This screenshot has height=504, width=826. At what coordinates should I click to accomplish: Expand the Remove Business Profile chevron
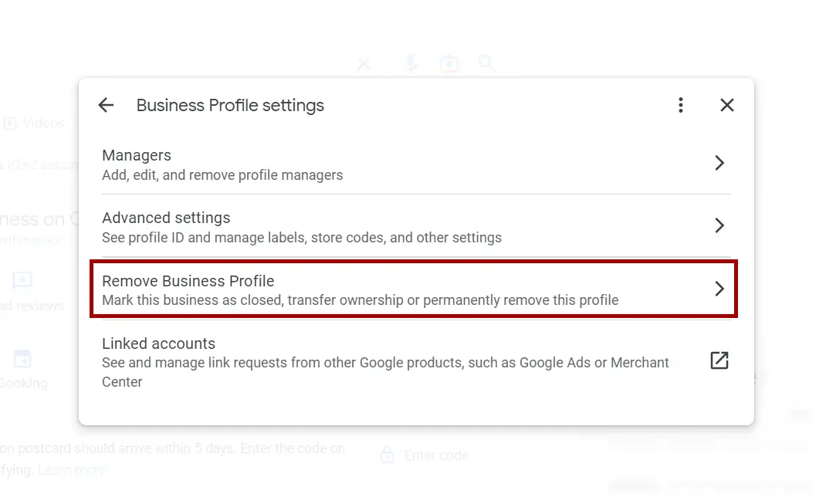pos(719,289)
